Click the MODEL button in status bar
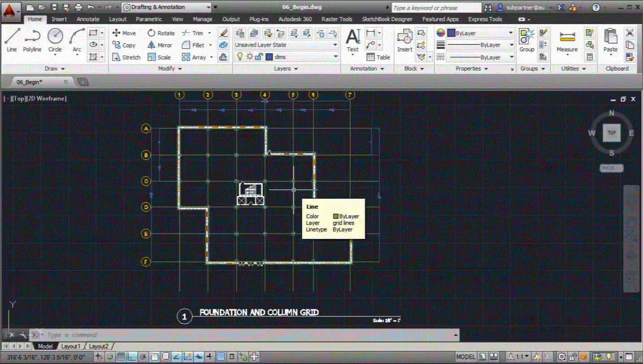The width and height of the screenshot is (643, 364). pos(465,357)
